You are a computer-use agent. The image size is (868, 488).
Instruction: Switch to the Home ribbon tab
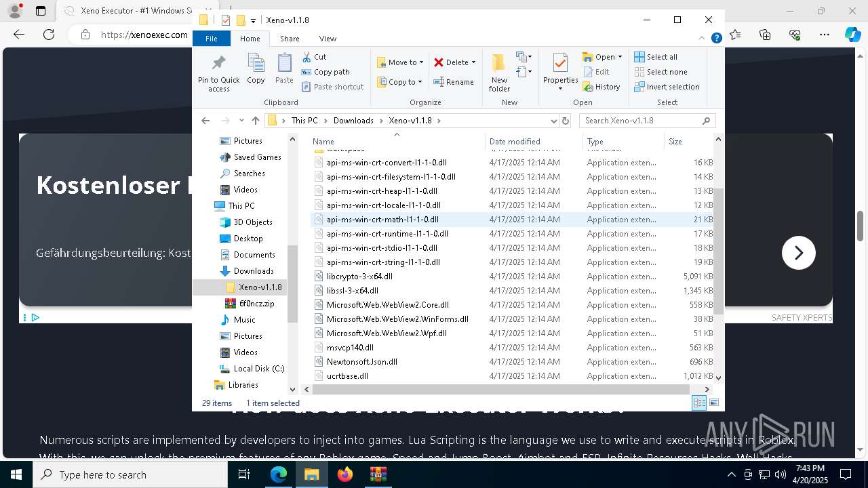pyautogui.click(x=250, y=39)
